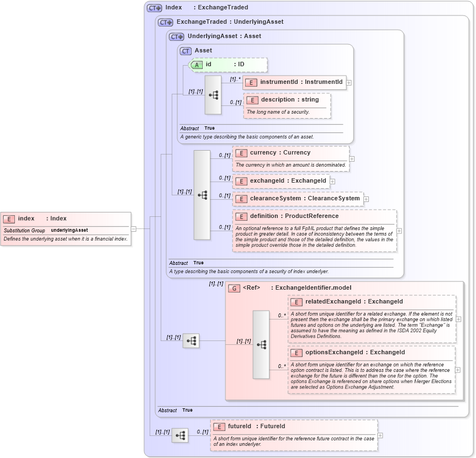
Task: Select the A icon of the id attribute
Action: click(x=196, y=65)
